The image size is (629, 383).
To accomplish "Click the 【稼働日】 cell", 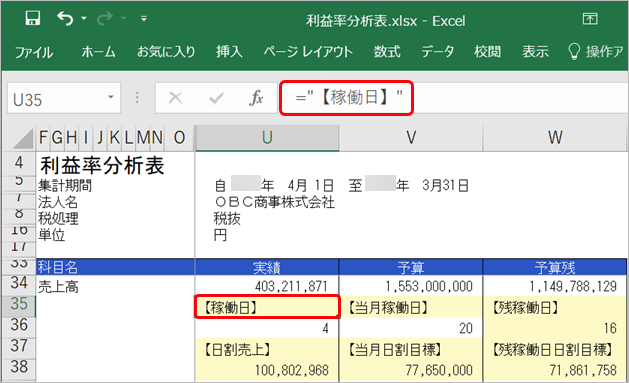I will tap(267, 307).
